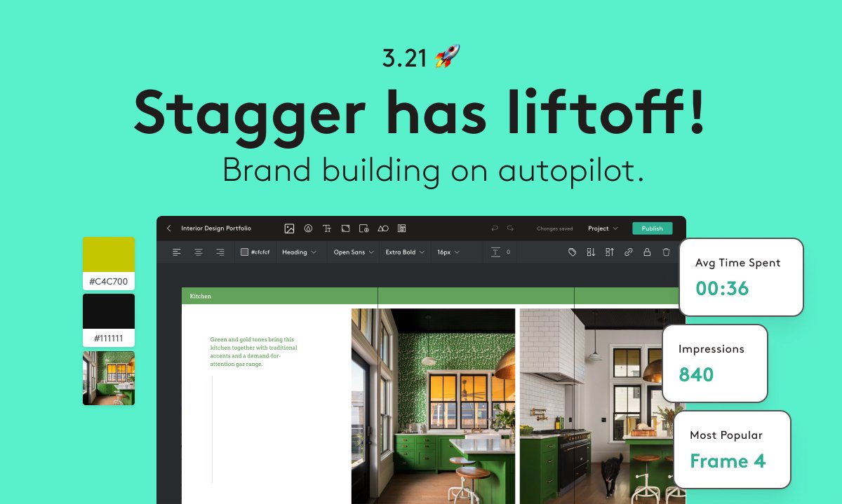The height and width of the screenshot is (504, 842).
Task: Click the green kitchen description paragraph
Action: (254, 352)
